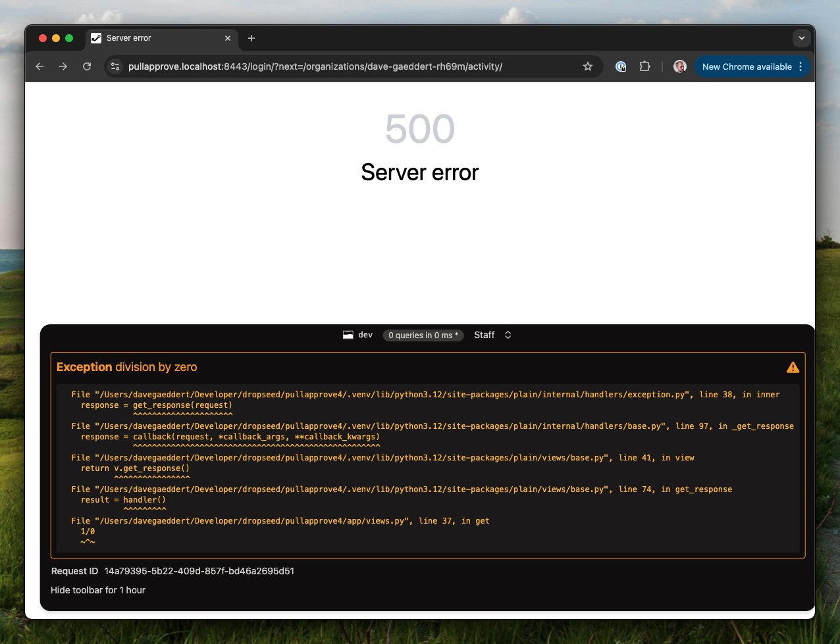Click the dev toolbar panel icon
Viewport: 840px width, 644px height.
[348, 335]
